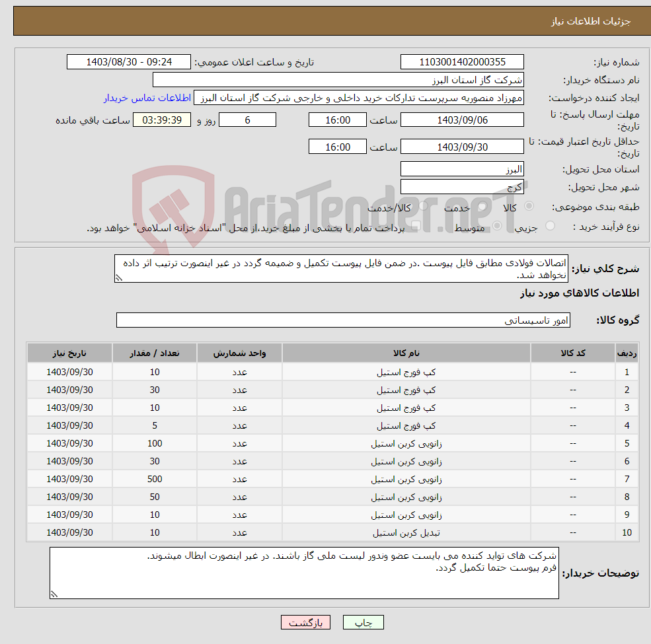
Task: Click the product name in row 1
Action: click(x=406, y=373)
